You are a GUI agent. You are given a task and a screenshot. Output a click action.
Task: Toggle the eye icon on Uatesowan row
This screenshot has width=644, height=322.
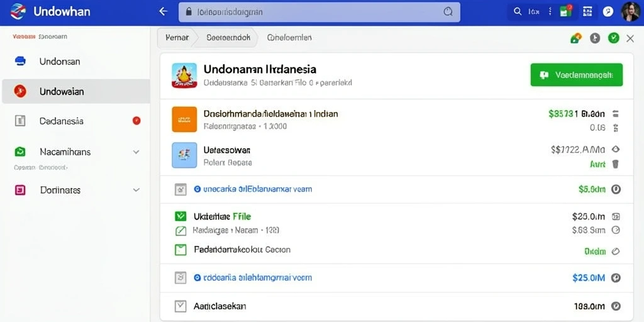[x=615, y=150]
